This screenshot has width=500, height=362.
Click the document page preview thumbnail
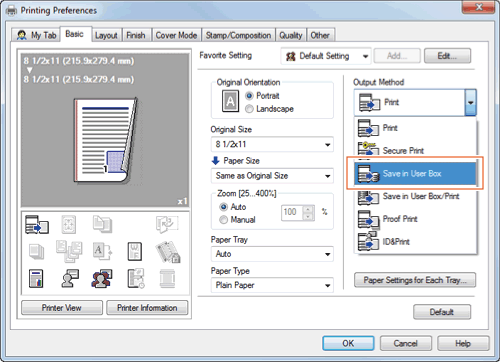click(105, 141)
